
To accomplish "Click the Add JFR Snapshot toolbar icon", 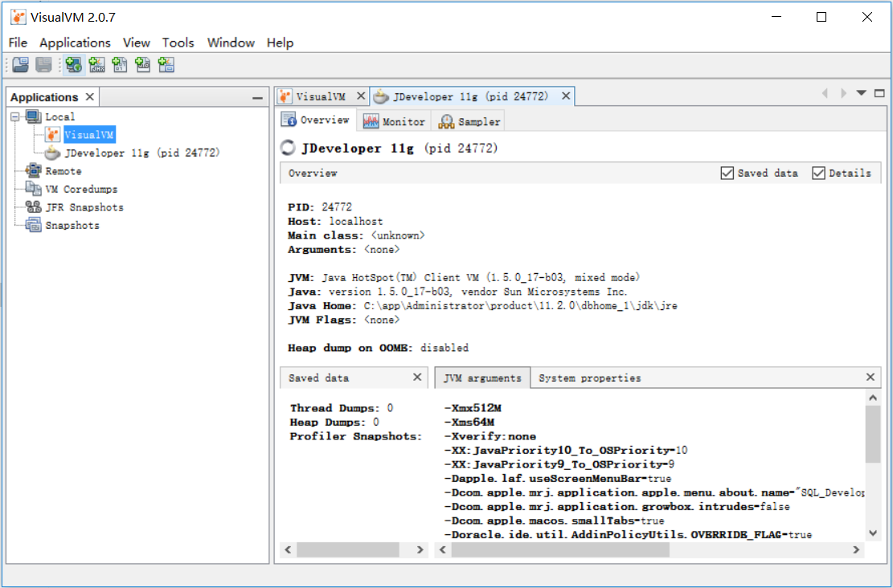I will tap(142, 65).
